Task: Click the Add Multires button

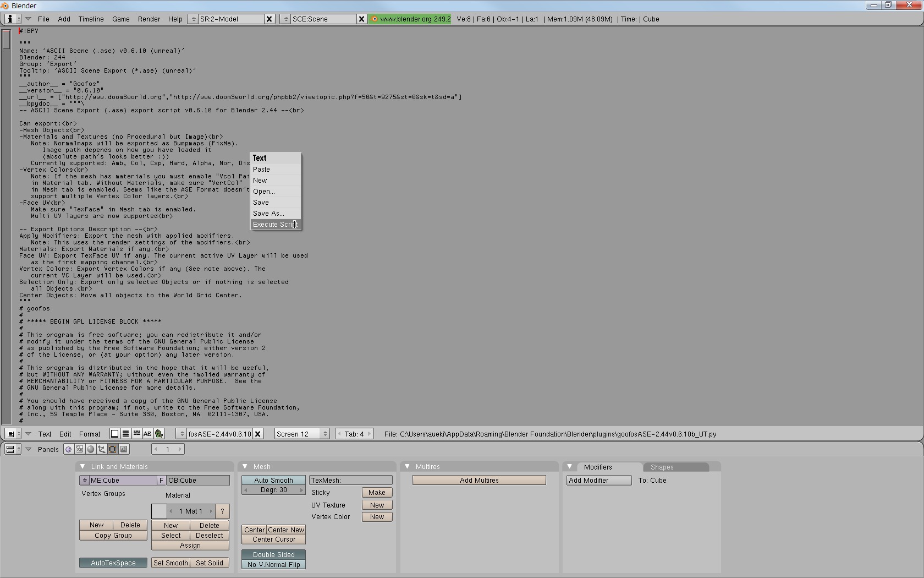Action: point(479,480)
